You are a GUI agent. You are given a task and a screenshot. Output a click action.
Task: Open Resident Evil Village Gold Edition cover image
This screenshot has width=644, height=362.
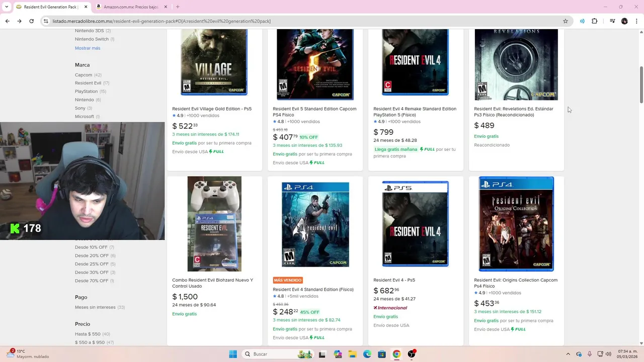[x=214, y=62]
